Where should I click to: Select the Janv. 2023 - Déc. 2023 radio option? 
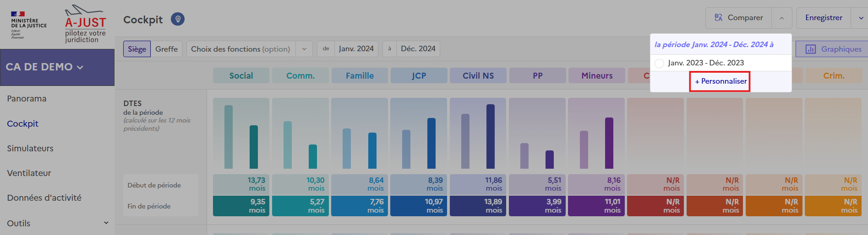(x=659, y=63)
